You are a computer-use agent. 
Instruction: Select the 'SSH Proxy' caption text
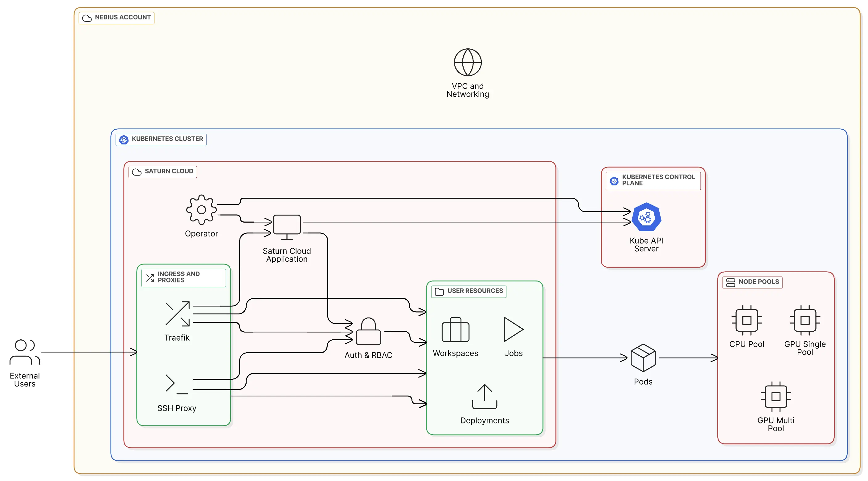click(177, 408)
